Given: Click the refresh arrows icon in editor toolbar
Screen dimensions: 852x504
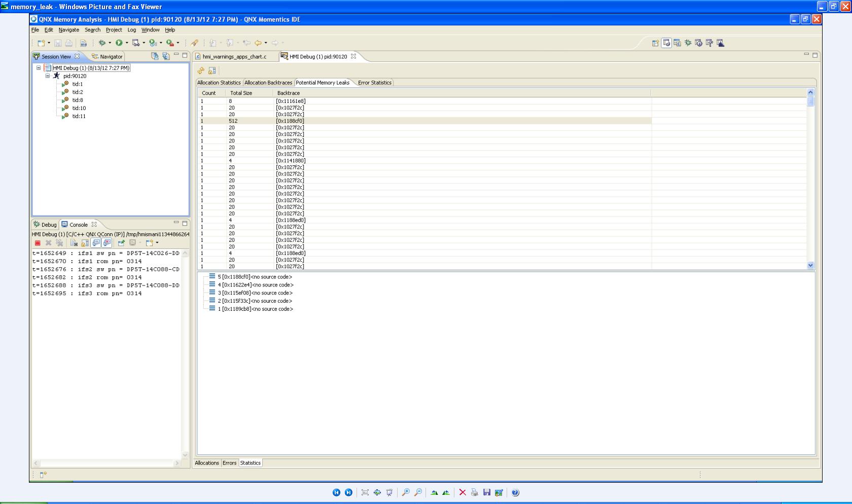Looking at the screenshot, I should [201, 70].
